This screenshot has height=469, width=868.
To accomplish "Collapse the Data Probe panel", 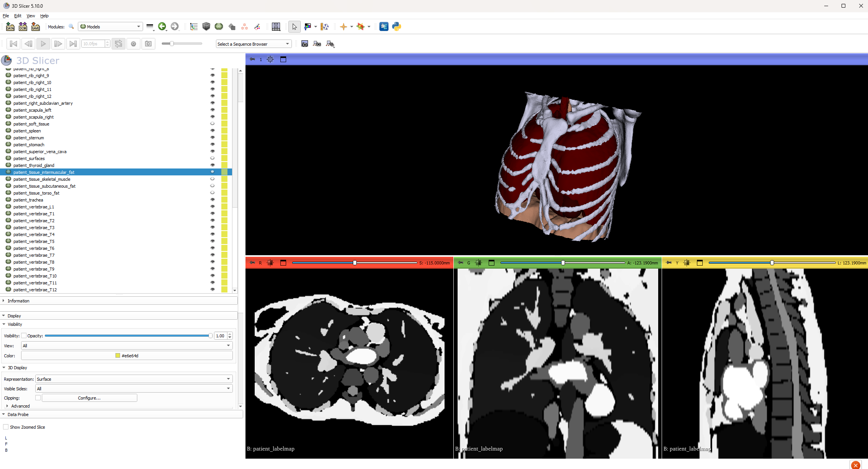I will (x=122, y=415).
